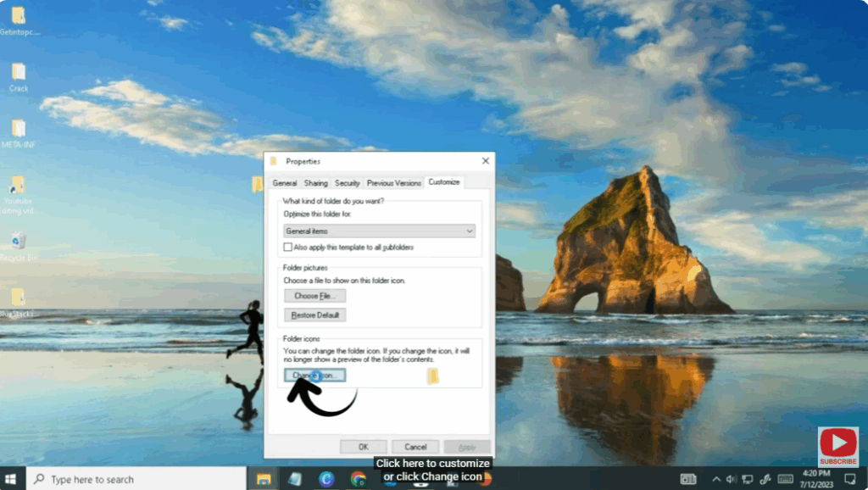
Task: Open Microsoft Edge from the taskbar
Action: (326, 478)
